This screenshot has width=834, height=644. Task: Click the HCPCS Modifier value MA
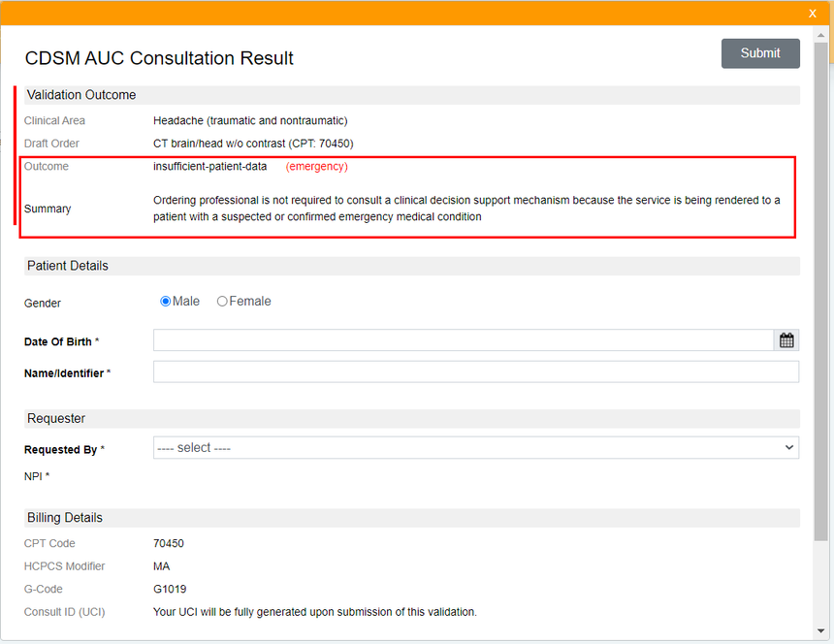(161, 566)
